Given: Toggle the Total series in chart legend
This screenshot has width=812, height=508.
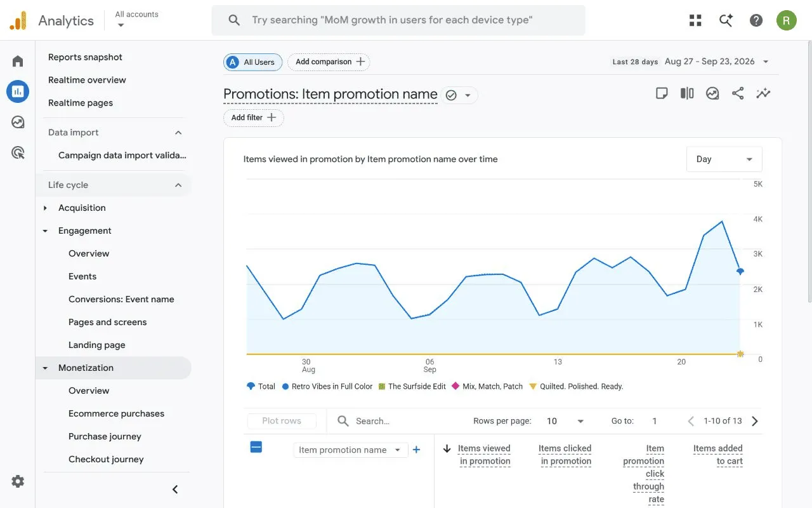Looking at the screenshot, I should (x=261, y=386).
